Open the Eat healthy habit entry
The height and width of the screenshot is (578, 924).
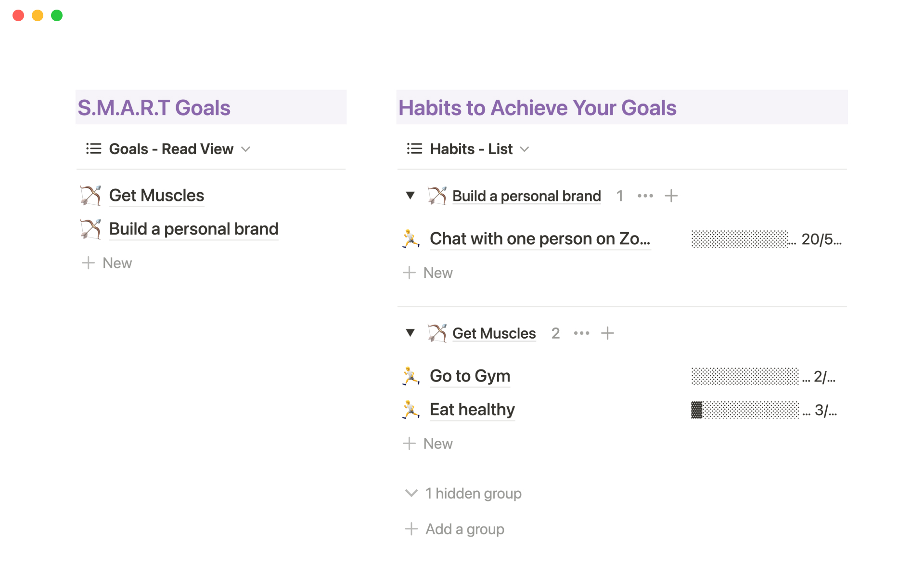click(x=472, y=410)
